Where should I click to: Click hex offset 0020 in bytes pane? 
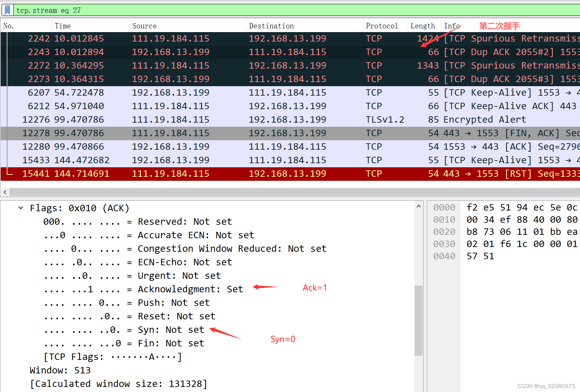click(444, 232)
